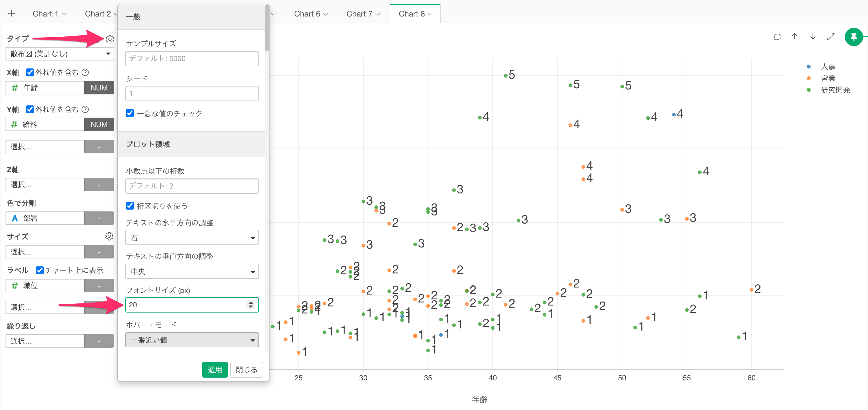Image resolution: width=868 pixels, height=410 pixels.
Task: Open the comment speech bubble icon
Action: tap(777, 37)
